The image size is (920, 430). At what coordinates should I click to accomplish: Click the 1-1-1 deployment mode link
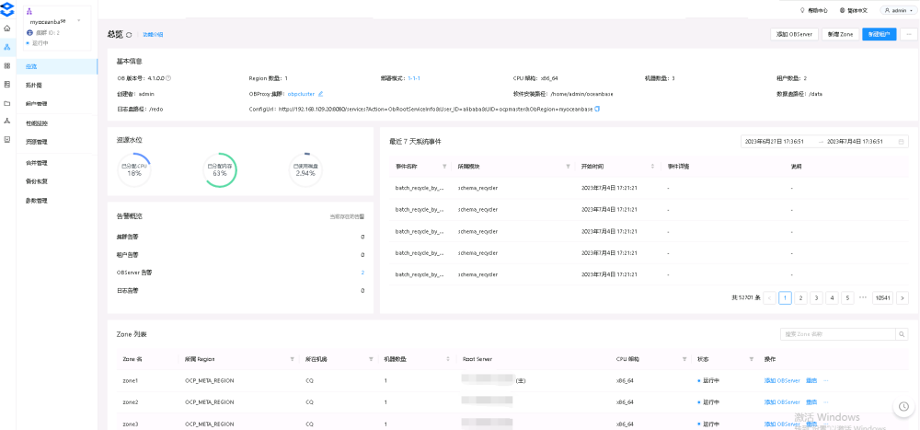[x=414, y=77]
